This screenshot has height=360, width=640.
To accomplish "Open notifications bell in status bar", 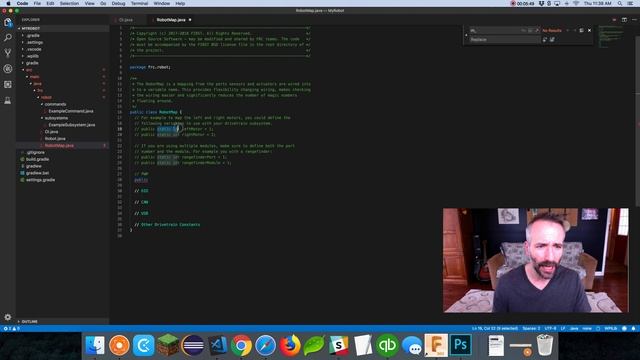I will 633,329.
